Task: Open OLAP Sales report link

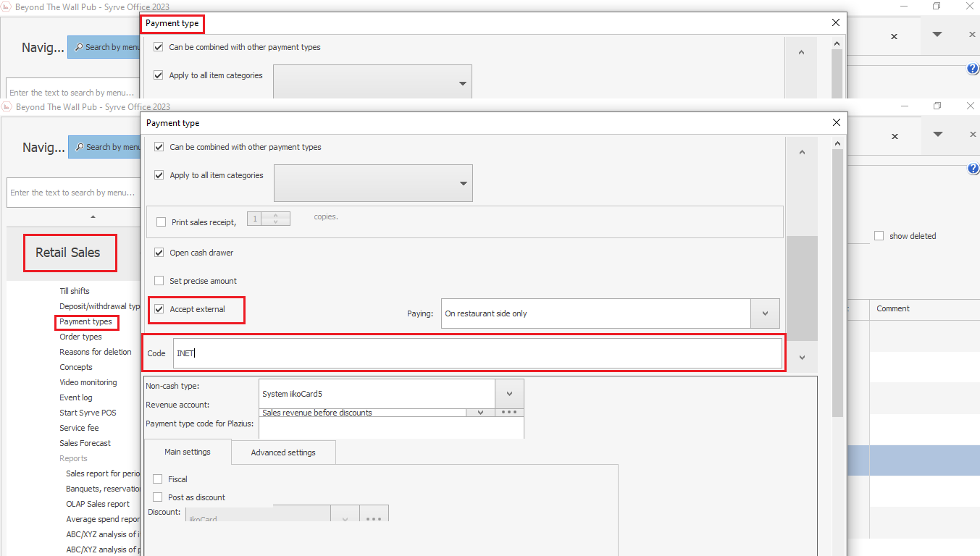Action: point(98,504)
